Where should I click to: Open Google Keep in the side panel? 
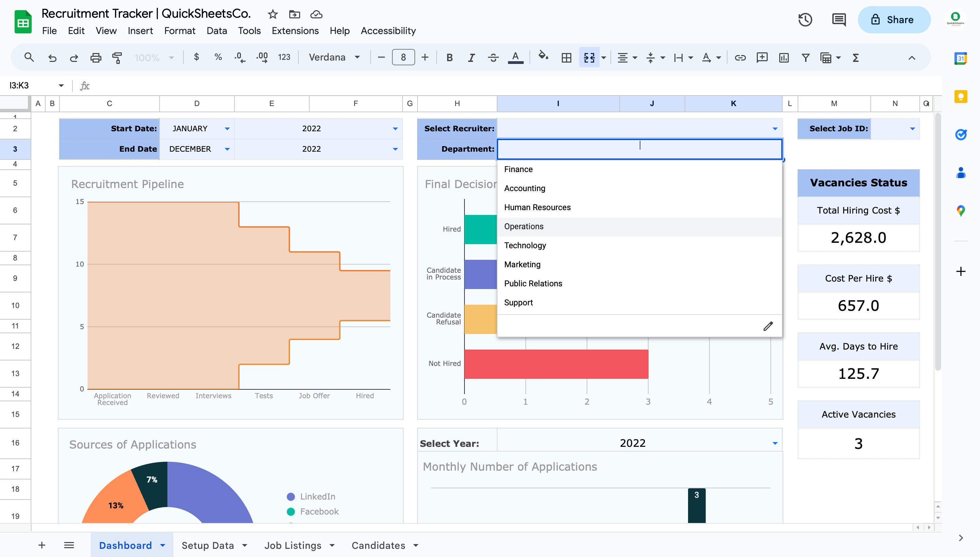961,97
